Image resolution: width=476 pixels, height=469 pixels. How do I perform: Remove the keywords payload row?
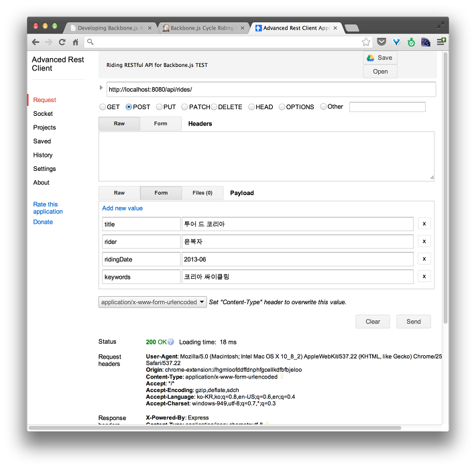[424, 276]
